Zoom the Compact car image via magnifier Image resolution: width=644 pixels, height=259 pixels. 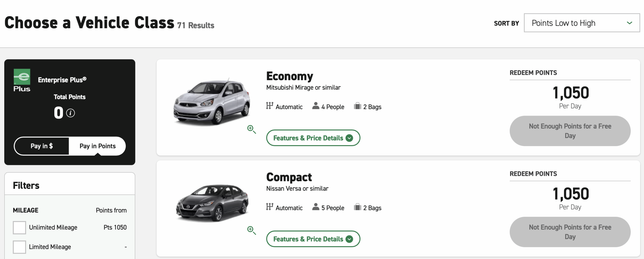point(251,230)
